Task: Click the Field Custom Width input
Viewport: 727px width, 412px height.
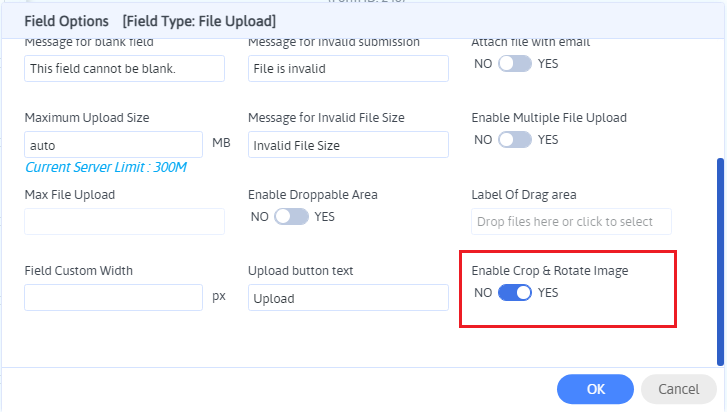Action: click(x=113, y=298)
